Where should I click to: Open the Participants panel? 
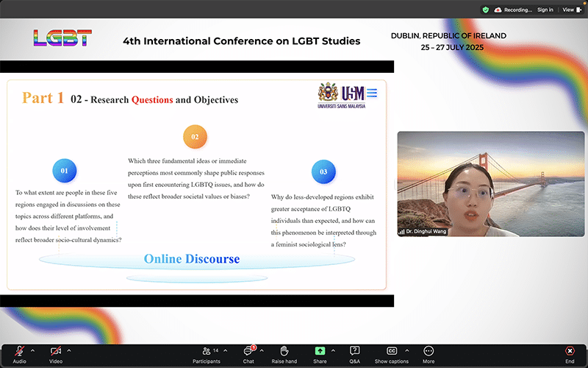pyautogui.click(x=207, y=355)
